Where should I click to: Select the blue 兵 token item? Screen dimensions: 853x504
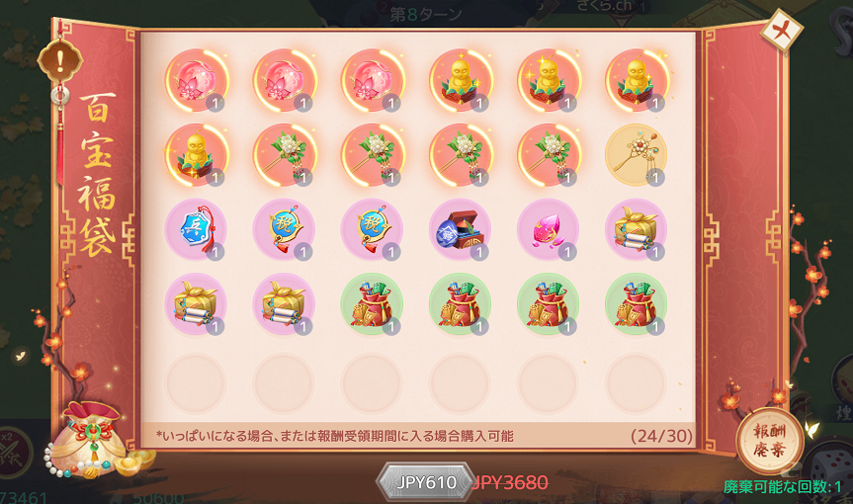[x=196, y=230]
